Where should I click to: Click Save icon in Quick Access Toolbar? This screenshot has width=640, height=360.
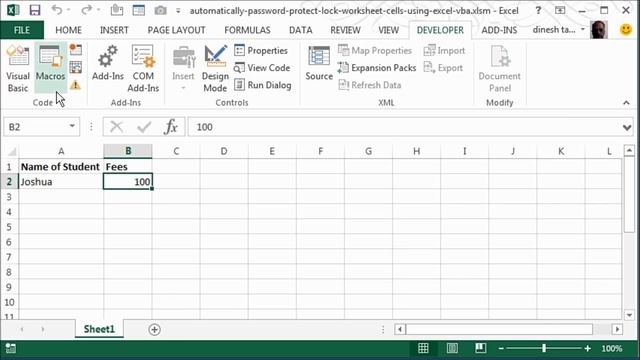point(35,10)
